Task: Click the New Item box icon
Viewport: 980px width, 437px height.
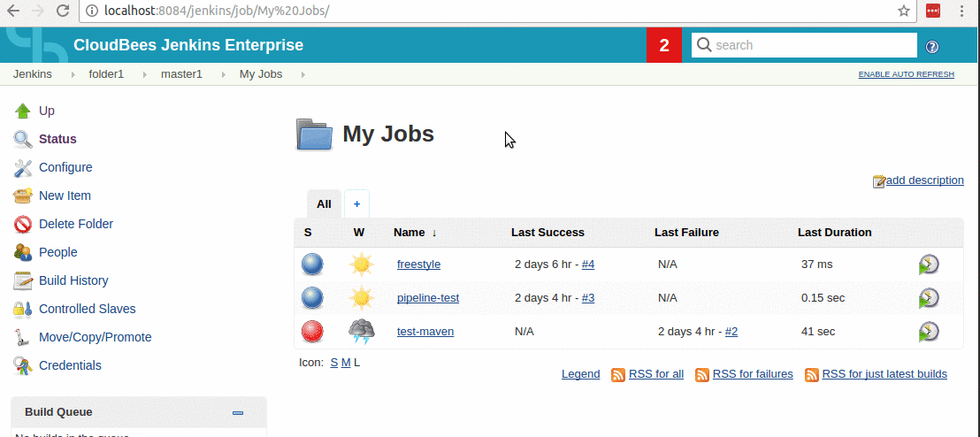Action: [23, 195]
